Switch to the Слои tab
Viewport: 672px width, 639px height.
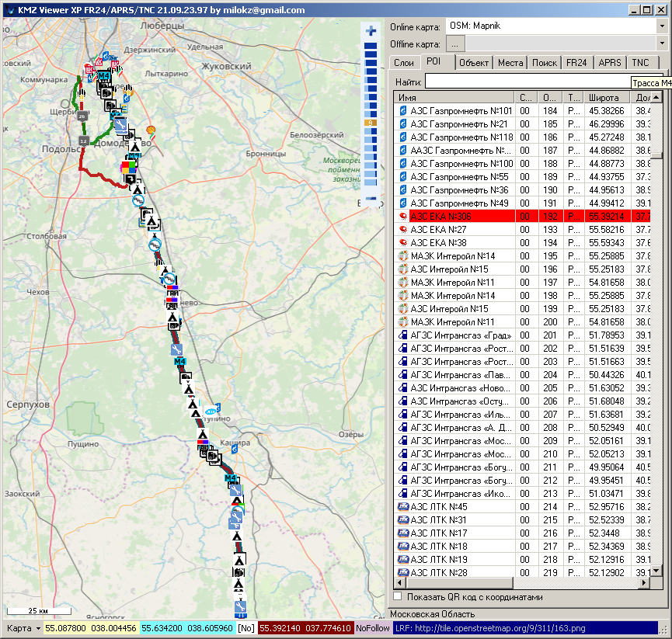[404, 63]
